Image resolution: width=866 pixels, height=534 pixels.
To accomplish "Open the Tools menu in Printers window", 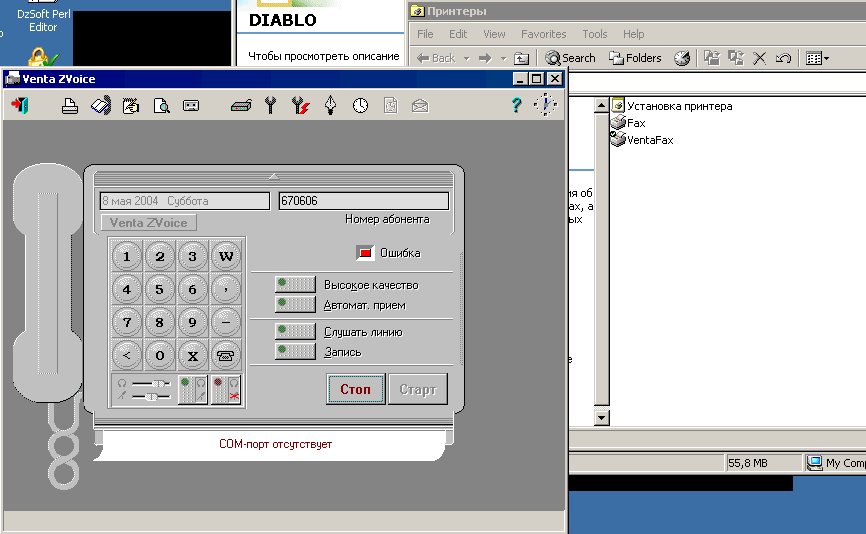I will [x=594, y=34].
